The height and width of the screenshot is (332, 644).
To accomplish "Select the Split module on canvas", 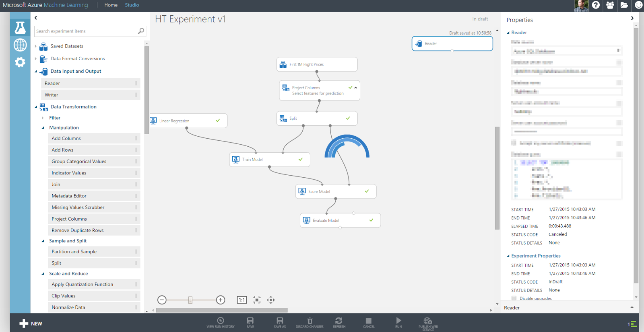I will coord(317,118).
